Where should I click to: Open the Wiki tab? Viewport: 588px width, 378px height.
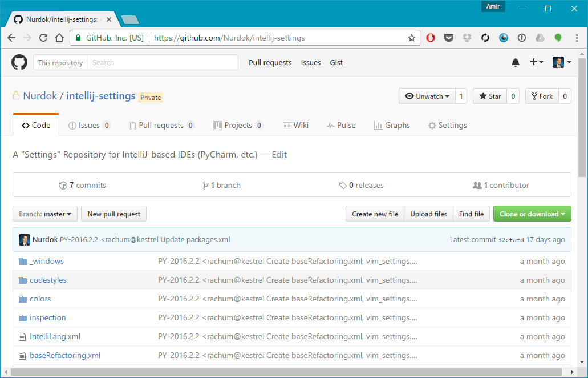click(x=295, y=125)
